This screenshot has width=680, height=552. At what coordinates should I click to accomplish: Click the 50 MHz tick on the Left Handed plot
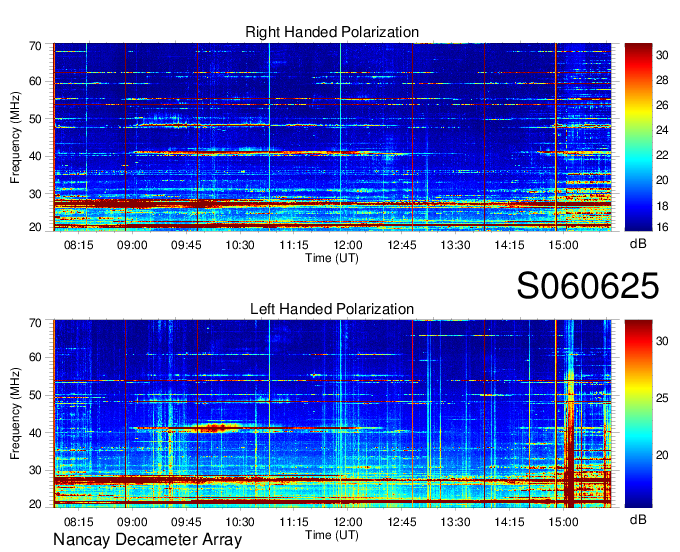point(35,395)
